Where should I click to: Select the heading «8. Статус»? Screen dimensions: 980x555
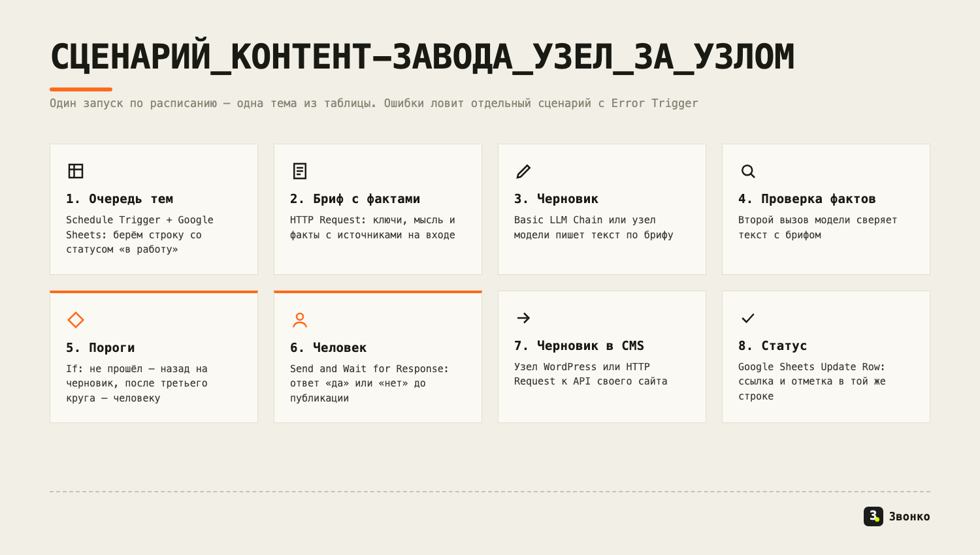[x=773, y=346]
